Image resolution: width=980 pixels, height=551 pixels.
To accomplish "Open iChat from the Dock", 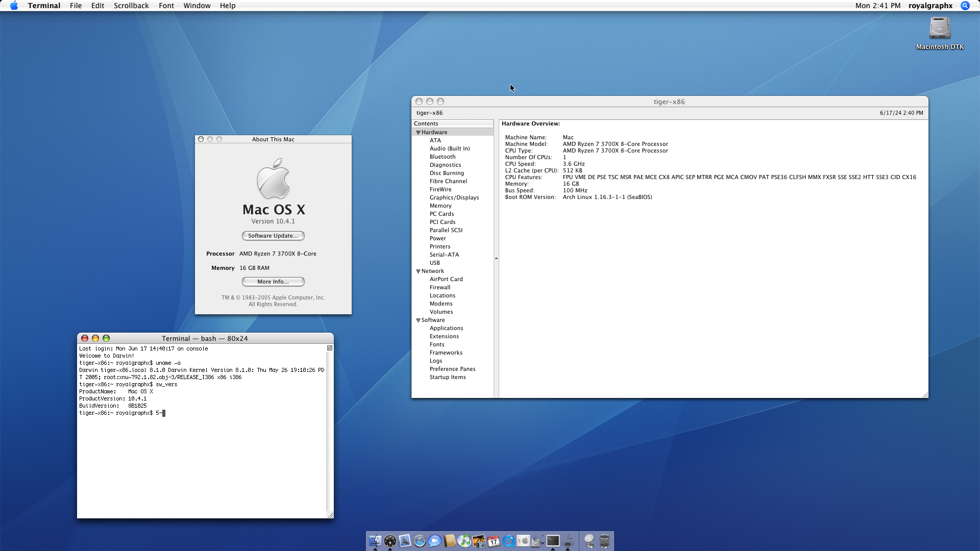I will click(434, 541).
